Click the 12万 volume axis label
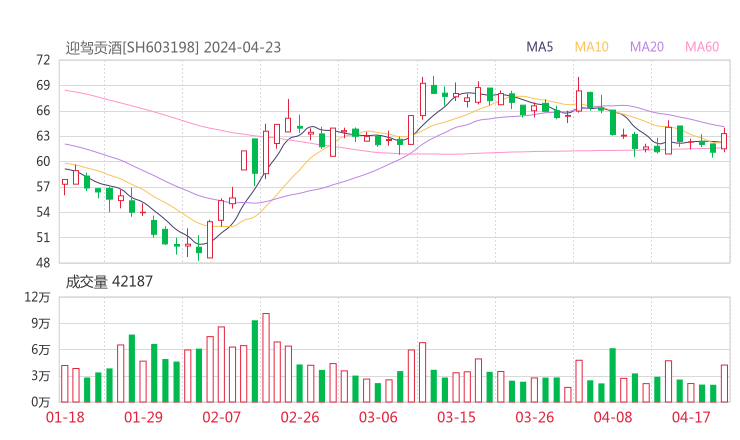Image resolution: width=740 pixels, height=440 pixels. tap(37, 297)
